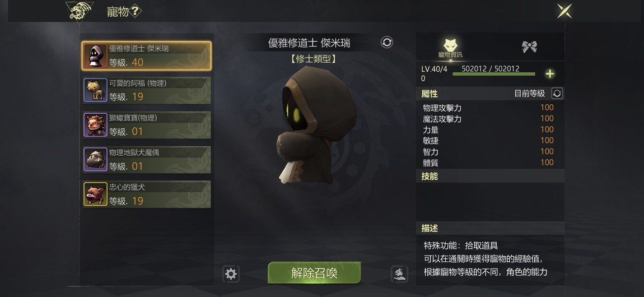The width and height of the screenshot is (644, 297).
Task: Expand the 技能 section header
Action: pyautogui.click(x=490, y=176)
